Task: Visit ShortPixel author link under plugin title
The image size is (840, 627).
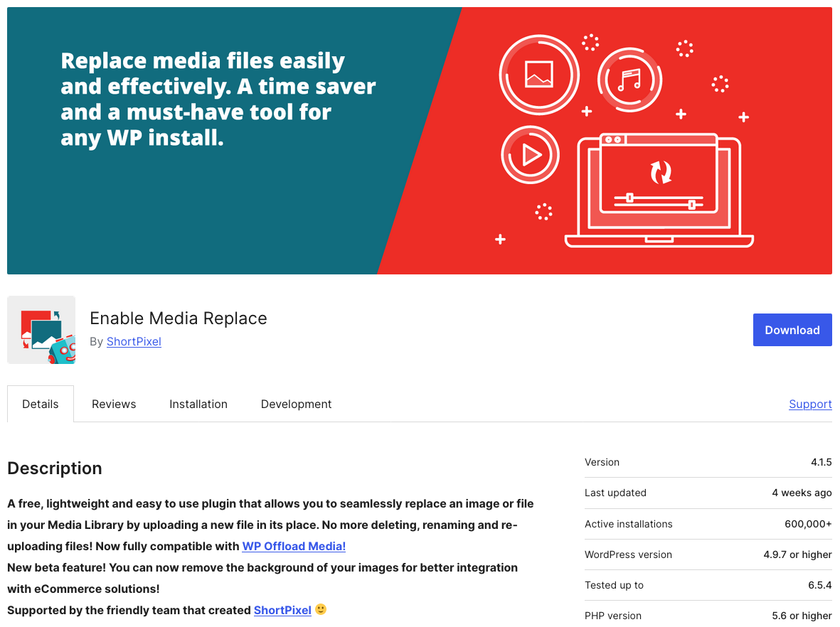Action: [x=134, y=342]
